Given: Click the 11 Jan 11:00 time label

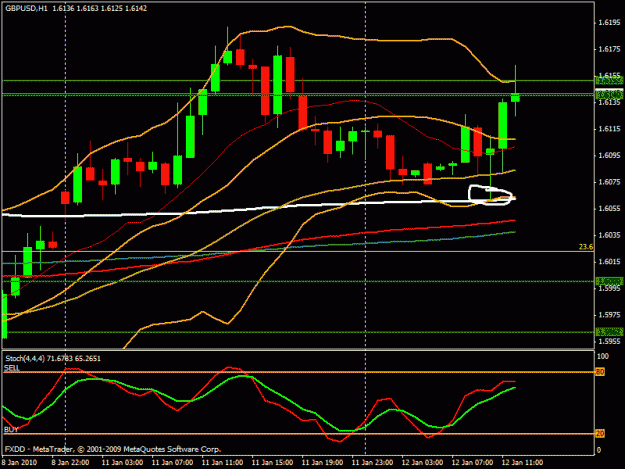Looking at the screenshot, I should click(x=222, y=462).
